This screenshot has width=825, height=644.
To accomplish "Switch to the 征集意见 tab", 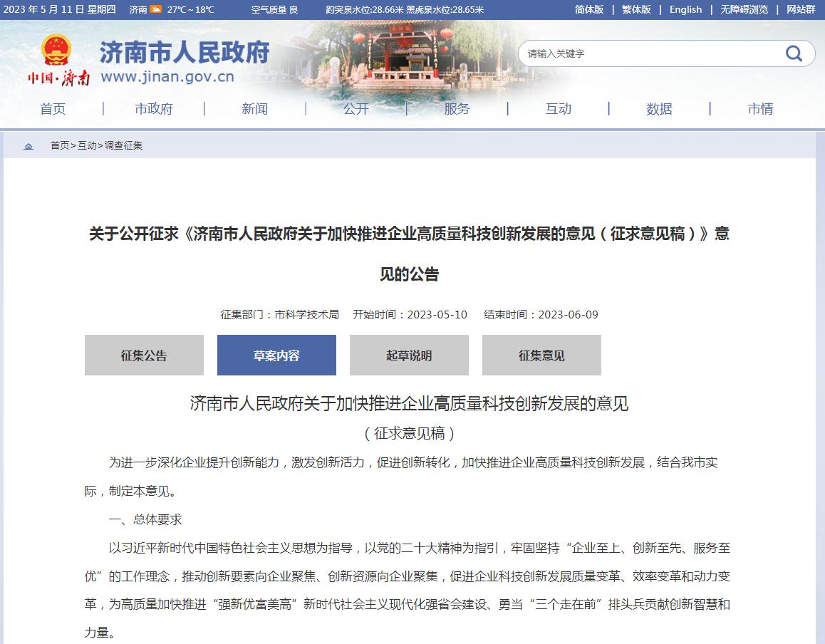I will point(541,355).
